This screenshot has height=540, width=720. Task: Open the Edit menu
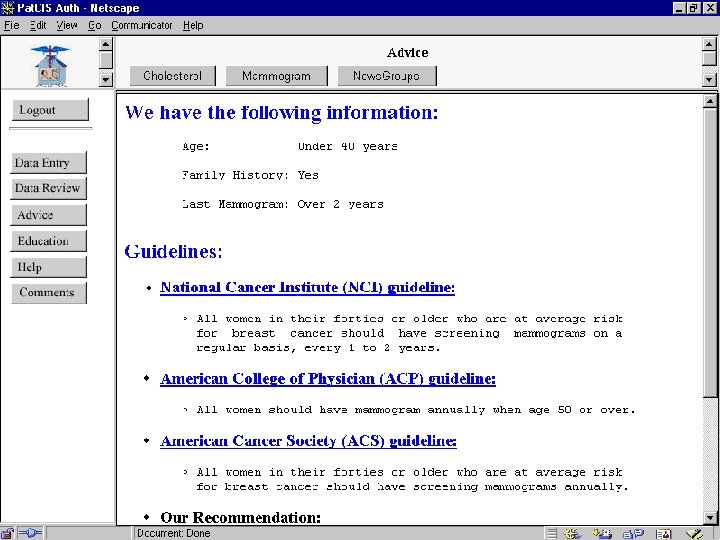[38, 25]
